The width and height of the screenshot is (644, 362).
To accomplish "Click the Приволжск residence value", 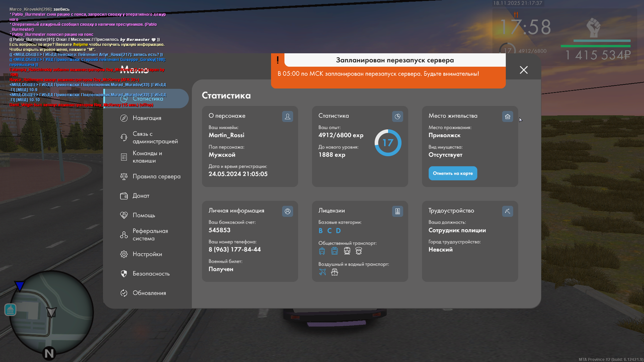I will click(x=444, y=135).
